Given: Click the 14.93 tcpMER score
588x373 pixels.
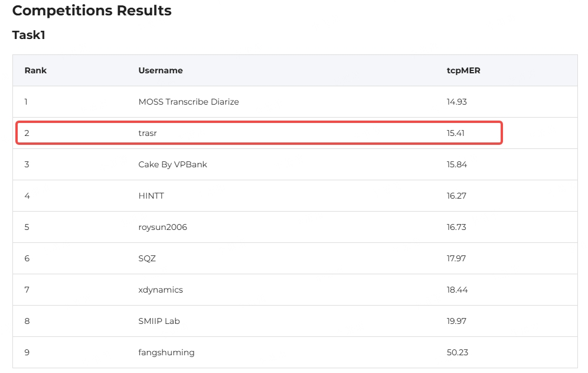Looking at the screenshot, I should click(x=457, y=102).
